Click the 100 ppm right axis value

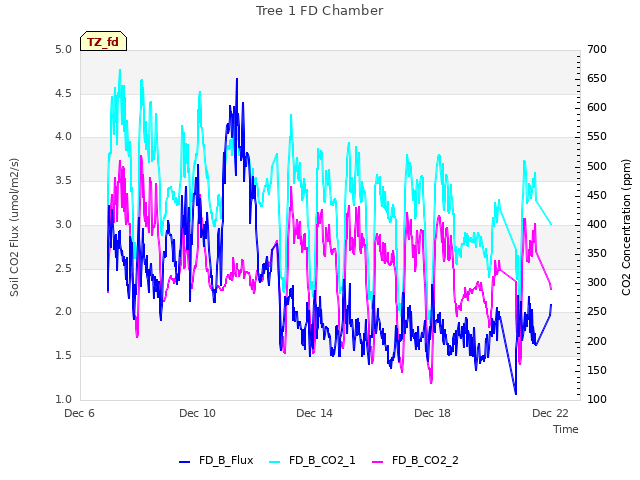click(597, 399)
